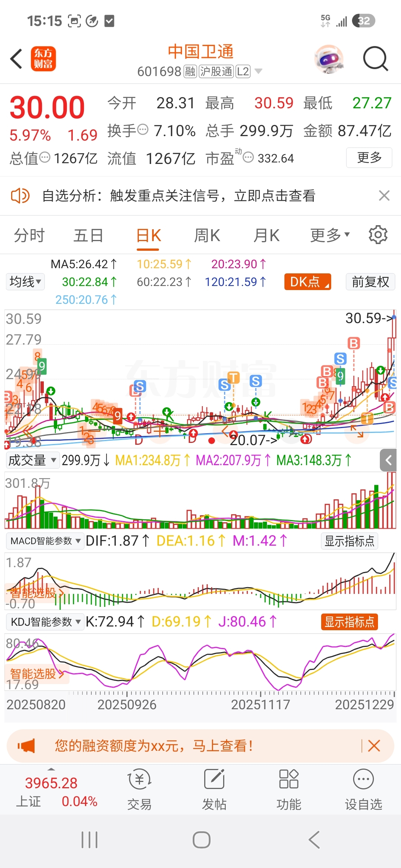
Task: Expand the stock title dropdown arrow
Action: (x=258, y=71)
